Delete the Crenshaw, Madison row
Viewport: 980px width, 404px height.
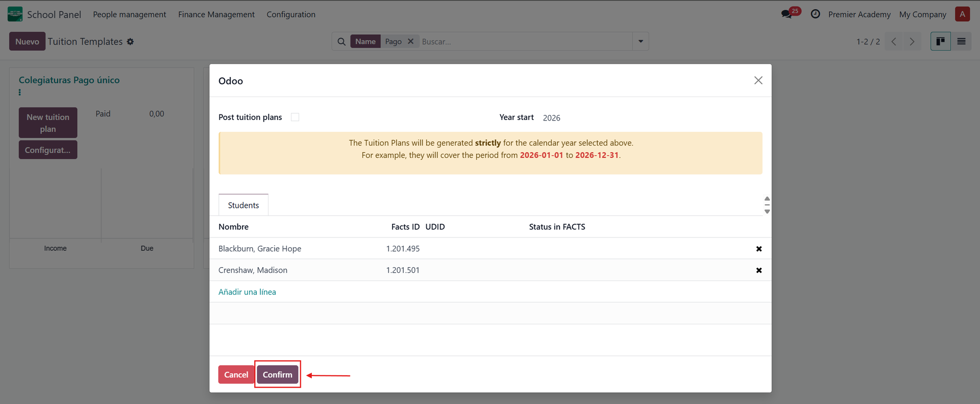tap(758, 270)
